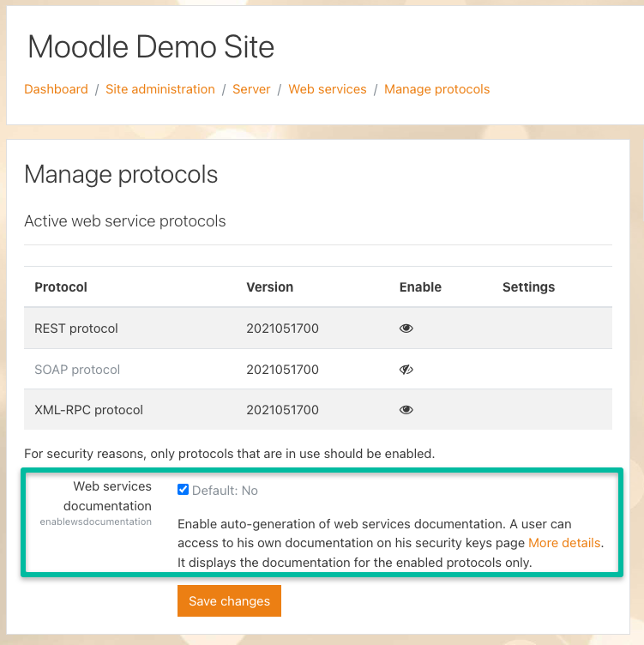
Task: Select the REST protocol row name
Action: 76,329
